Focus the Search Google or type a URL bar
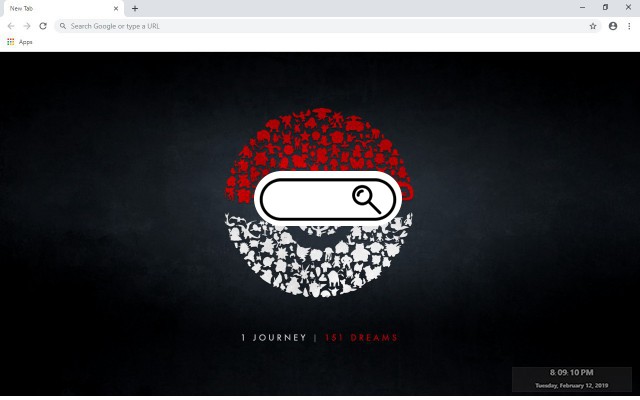The width and height of the screenshot is (640, 400). click(328, 26)
